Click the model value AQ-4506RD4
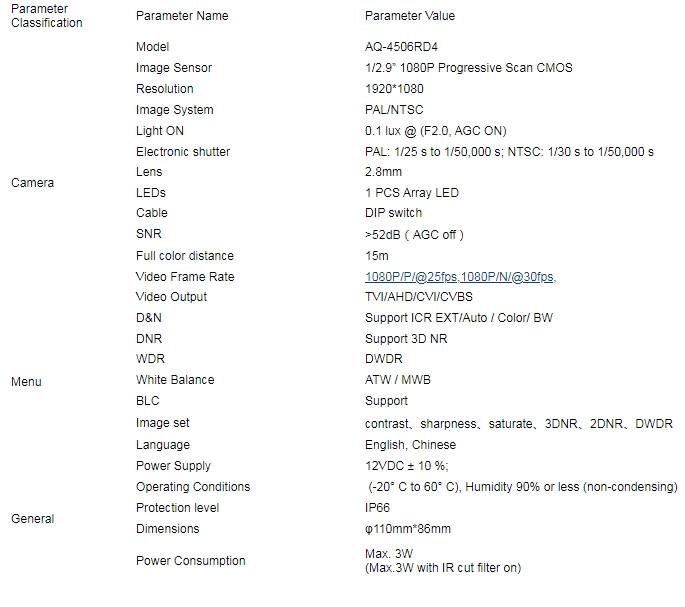The image size is (685, 607). [401, 47]
